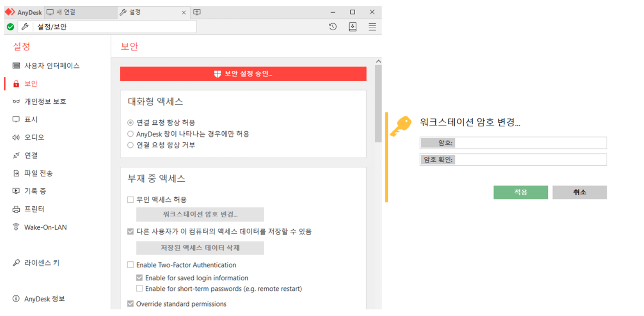The image size is (644, 316).
Task: Click the scrollbar up arrow
Action: point(378,61)
